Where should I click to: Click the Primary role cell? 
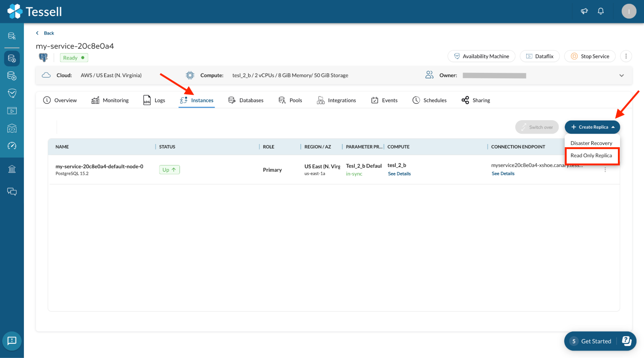pyautogui.click(x=272, y=170)
